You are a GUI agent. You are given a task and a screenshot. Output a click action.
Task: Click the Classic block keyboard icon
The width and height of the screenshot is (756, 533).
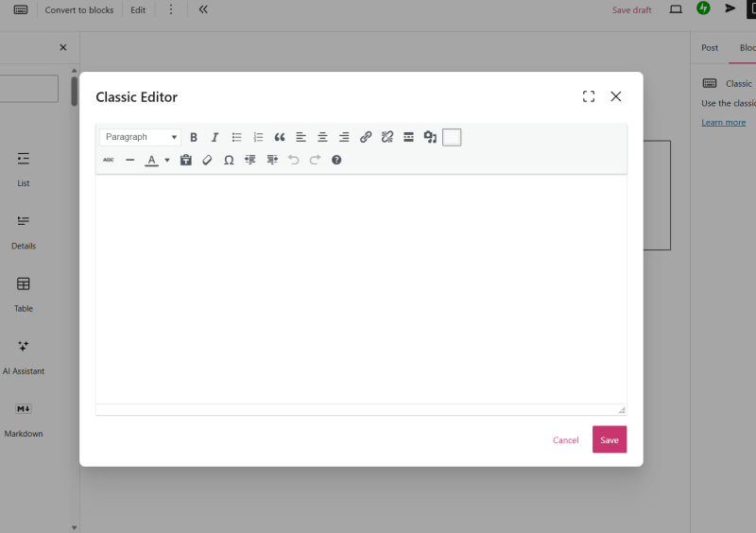21,9
